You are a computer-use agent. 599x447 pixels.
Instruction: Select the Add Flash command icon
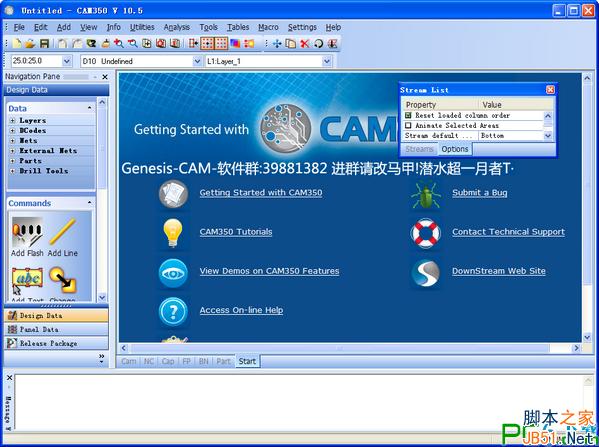[27, 232]
